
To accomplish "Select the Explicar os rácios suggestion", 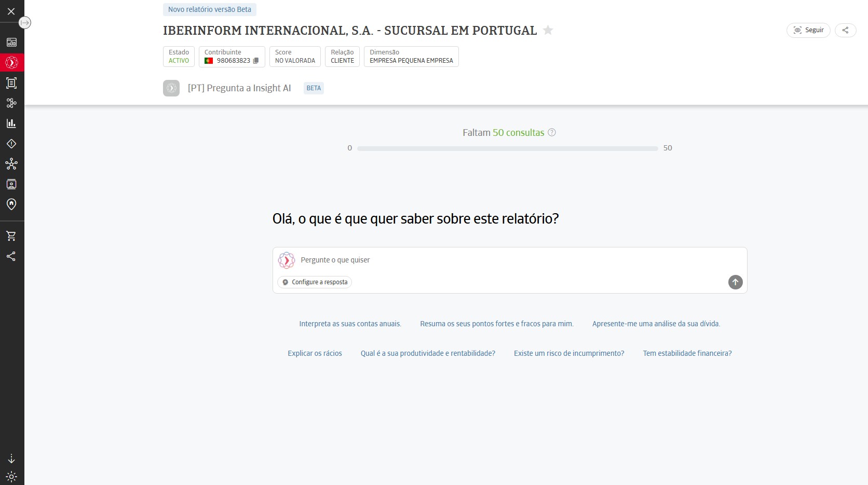I will click(315, 353).
